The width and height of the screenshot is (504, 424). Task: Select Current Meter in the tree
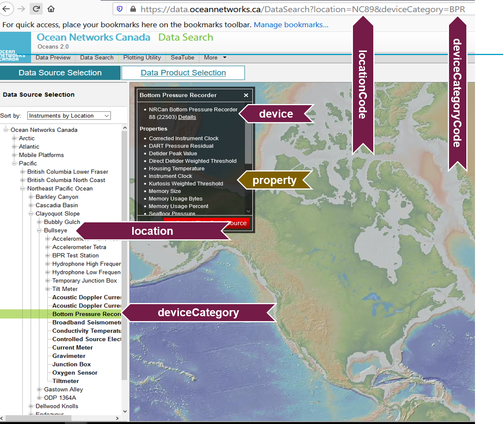click(x=72, y=347)
